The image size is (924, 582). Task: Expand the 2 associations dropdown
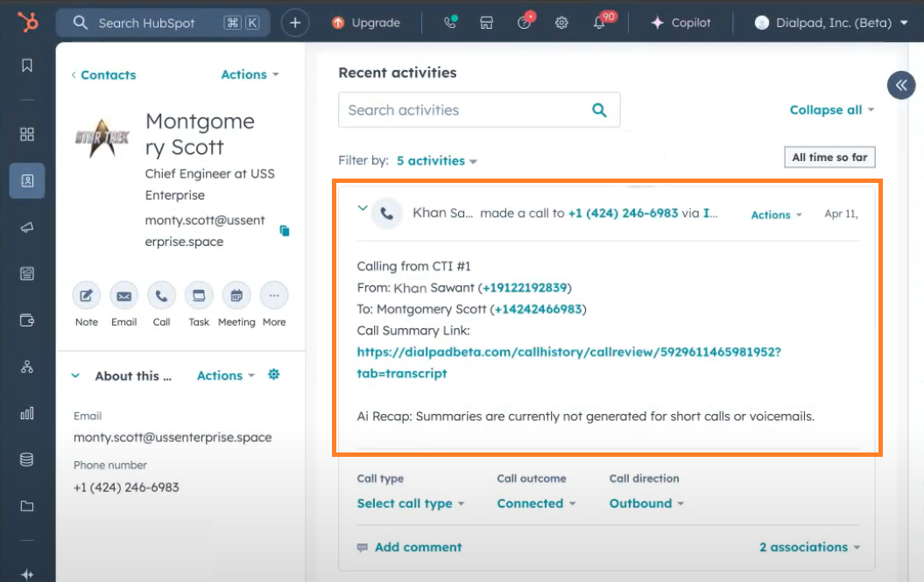(x=809, y=547)
